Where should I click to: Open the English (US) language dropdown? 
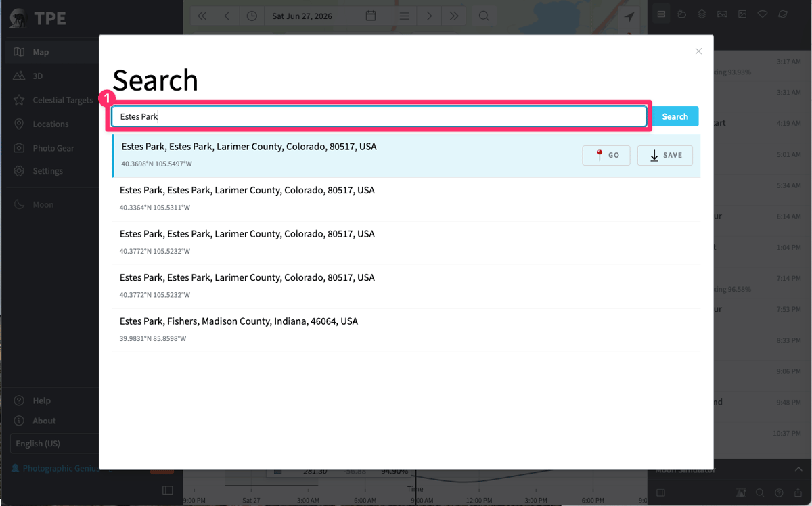(x=54, y=444)
